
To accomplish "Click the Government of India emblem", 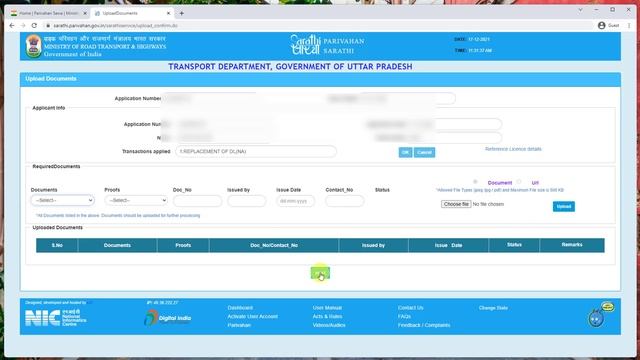I will 33,46.
